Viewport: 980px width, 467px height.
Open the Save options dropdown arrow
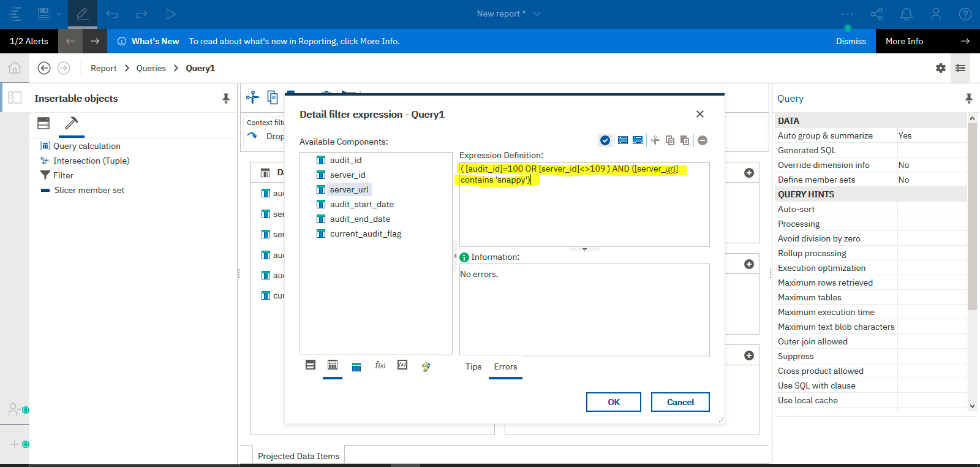pyautogui.click(x=59, y=14)
